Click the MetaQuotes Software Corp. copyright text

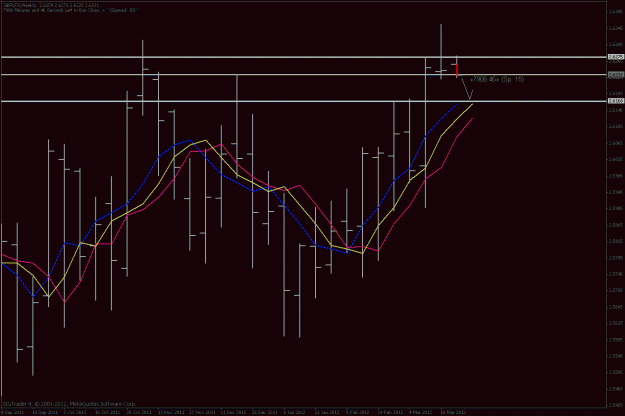(69, 404)
